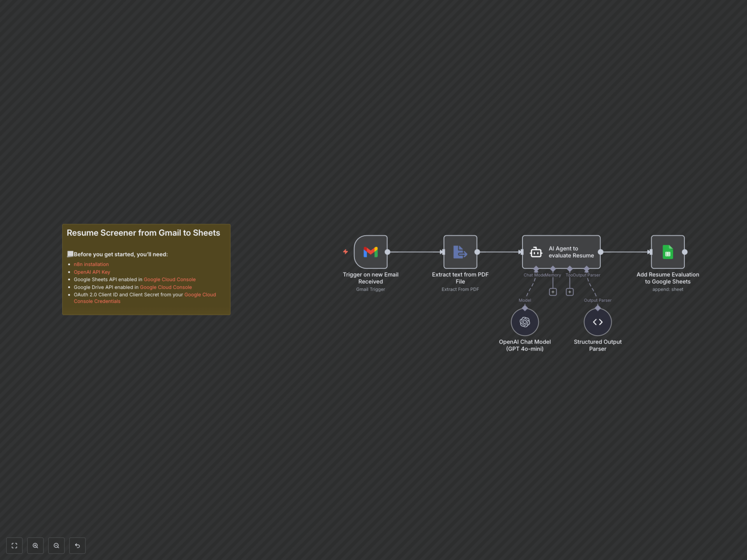The image size is (747, 560).
Task: Open the n8n installation link
Action: [x=91, y=264]
